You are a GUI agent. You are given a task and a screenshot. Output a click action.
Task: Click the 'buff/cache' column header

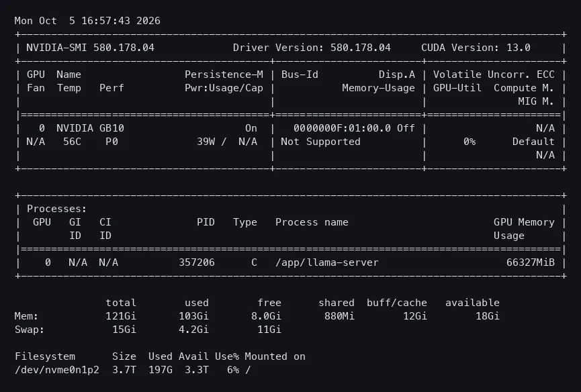coord(397,303)
